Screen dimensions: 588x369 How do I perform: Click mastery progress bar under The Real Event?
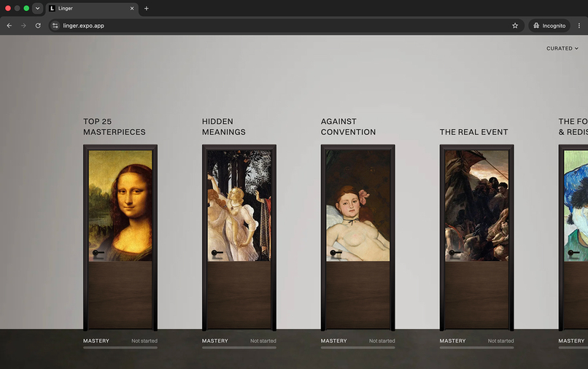[476, 348]
